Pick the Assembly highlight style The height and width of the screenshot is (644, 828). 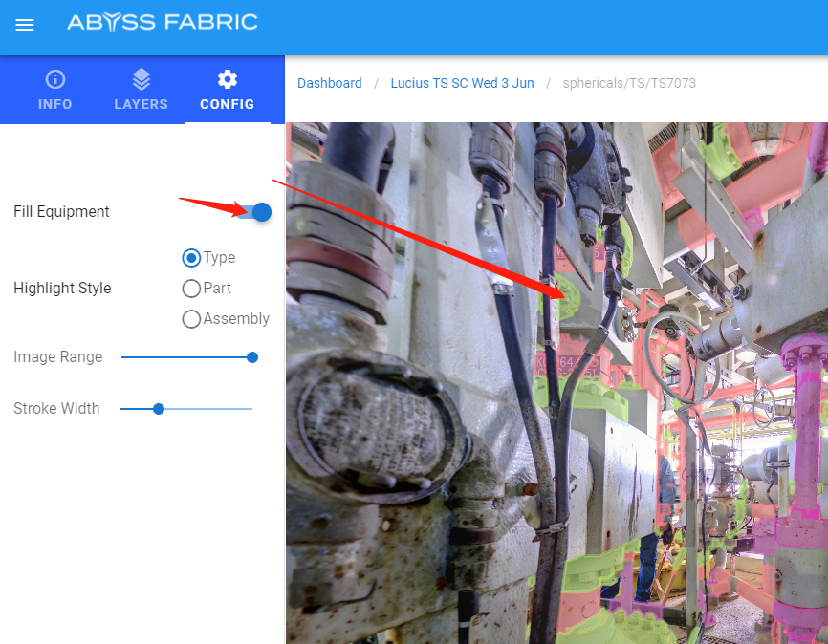coord(191,319)
